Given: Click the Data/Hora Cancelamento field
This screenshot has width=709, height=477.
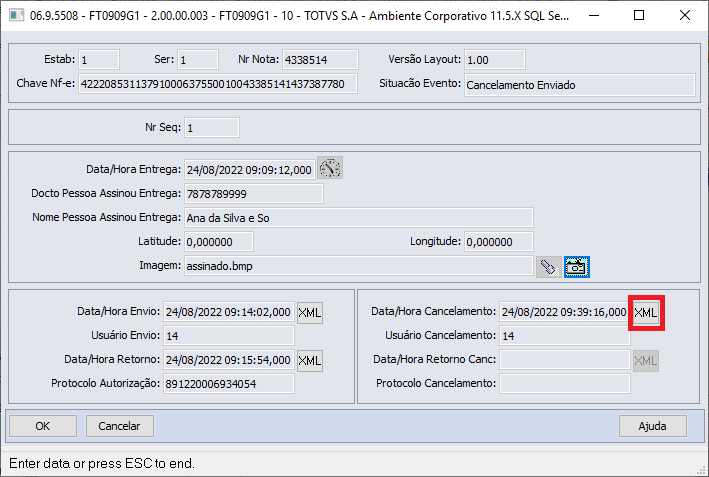Looking at the screenshot, I should [x=565, y=312].
